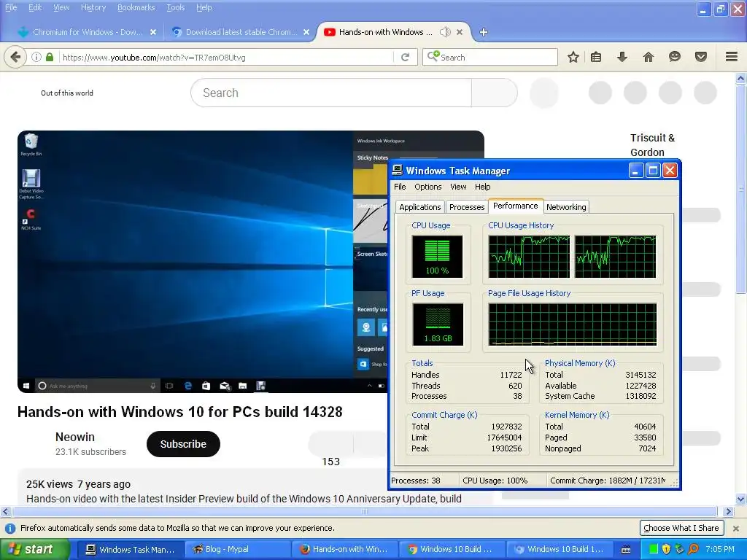The image size is (747, 560).
Task: Switch to Windows Task Manager taskbar button
Action: coord(130,550)
